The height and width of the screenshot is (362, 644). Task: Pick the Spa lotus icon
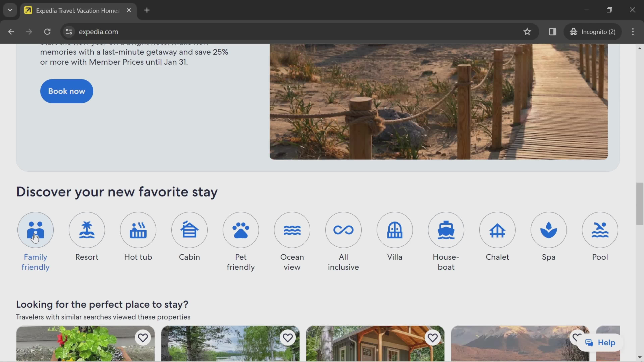coord(549,230)
